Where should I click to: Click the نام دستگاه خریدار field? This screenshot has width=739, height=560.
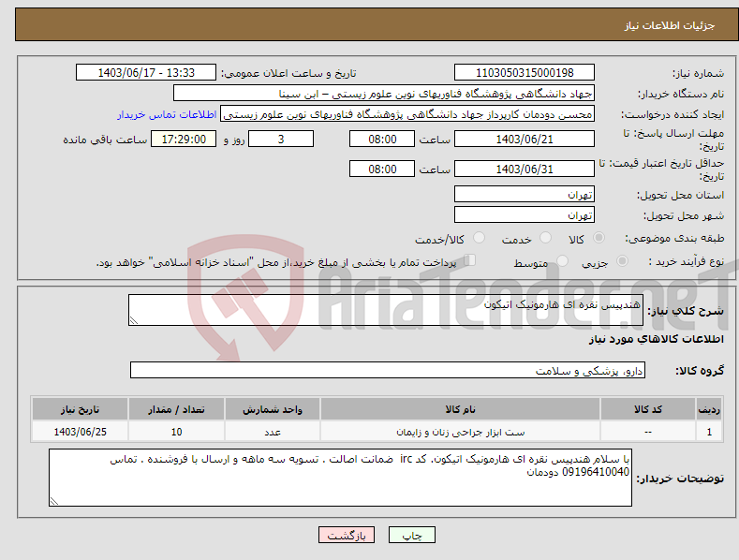click(384, 94)
